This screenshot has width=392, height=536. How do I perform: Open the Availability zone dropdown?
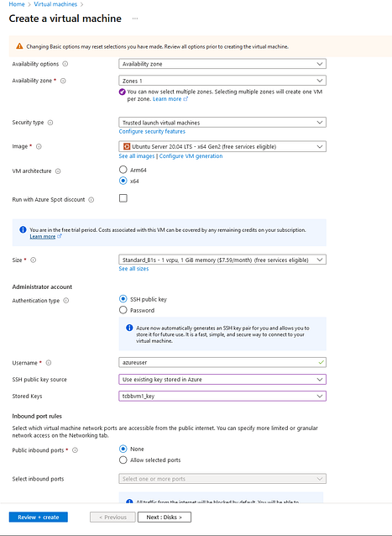(x=222, y=81)
